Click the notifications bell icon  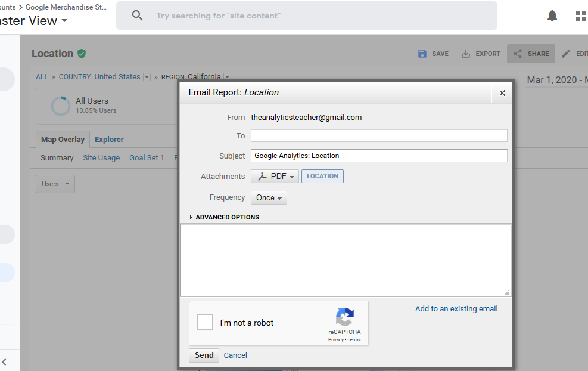pos(552,16)
